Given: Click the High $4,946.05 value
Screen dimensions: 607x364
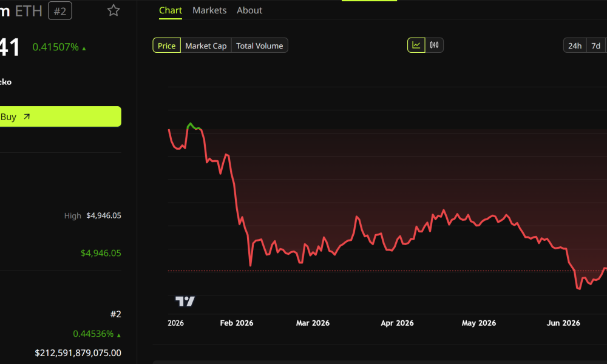Looking at the screenshot, I should (104, 215).
